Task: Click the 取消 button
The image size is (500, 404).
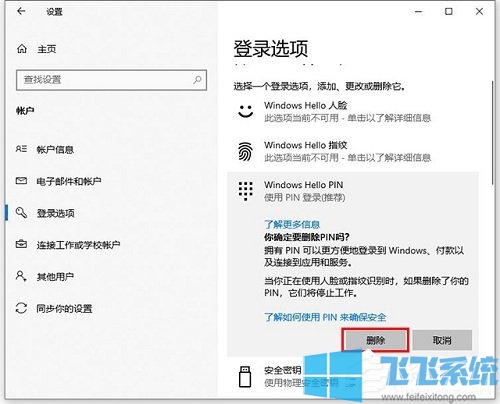Action: coord(442,340)
